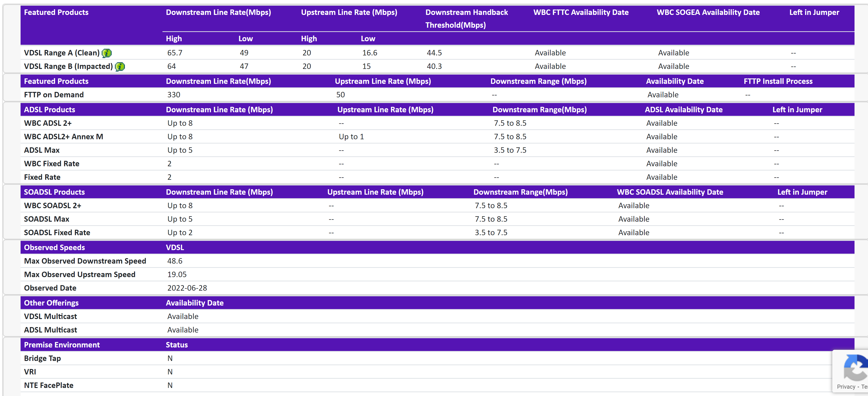Select the Bridge Tap status cell
The image size is (868, 396).
tap(170, 358)
